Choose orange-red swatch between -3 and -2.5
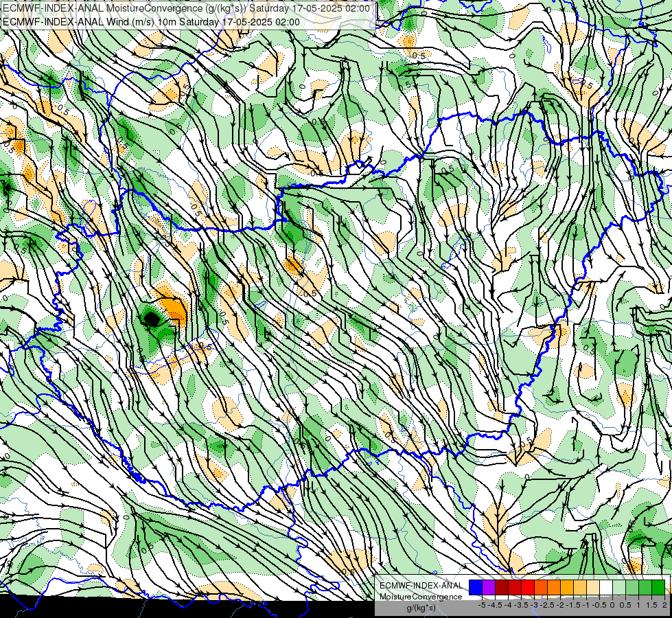 (x=541, y=588)
